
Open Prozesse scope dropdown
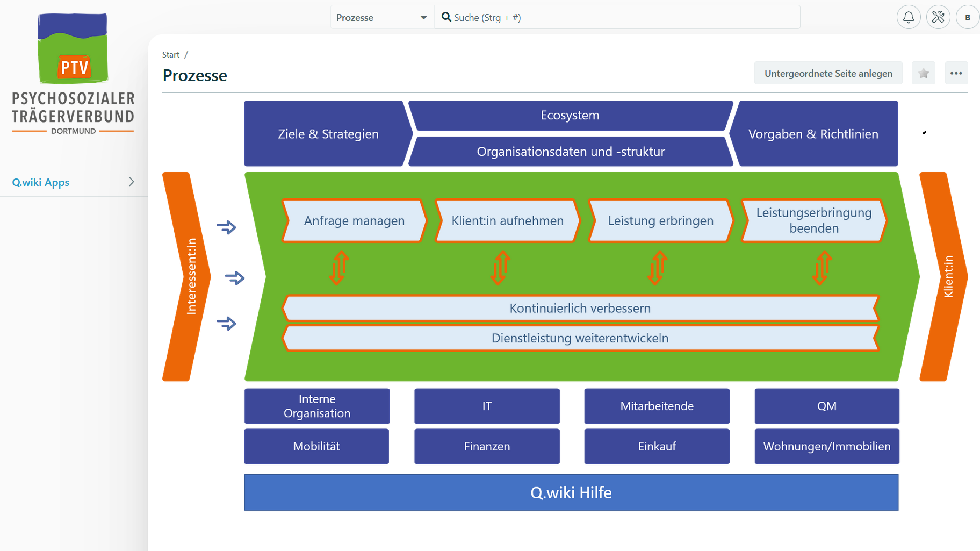[x=382, y=17]
